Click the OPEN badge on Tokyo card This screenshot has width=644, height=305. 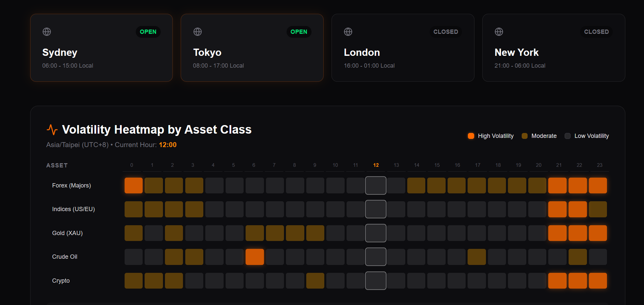(x=299, y=32)
